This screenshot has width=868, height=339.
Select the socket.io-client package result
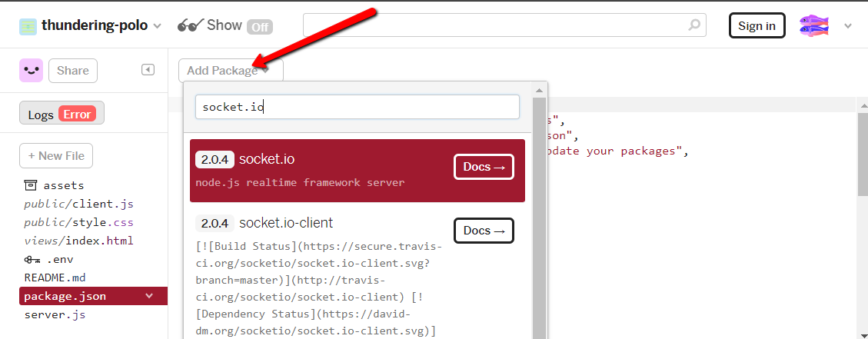click(357, 274)
